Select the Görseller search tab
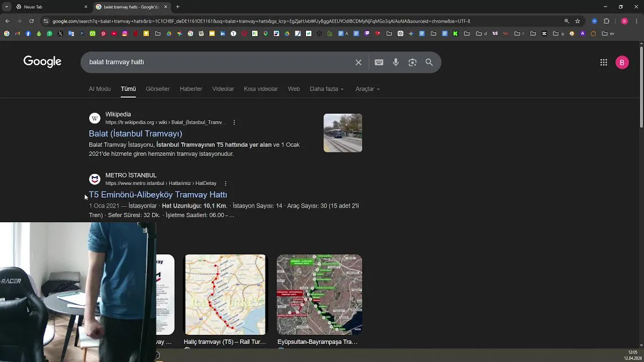The width and height of the screenshot is (644, 362). click(x=157, y=89)
